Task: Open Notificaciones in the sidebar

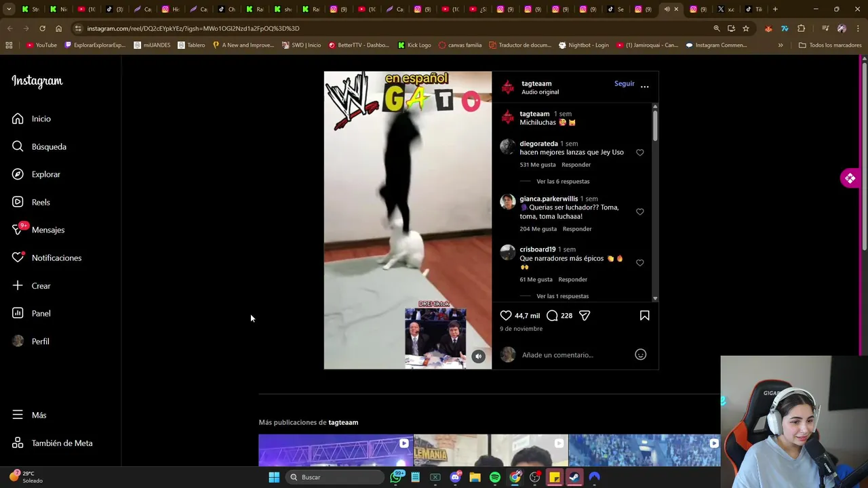Action: tap(47, 258)
